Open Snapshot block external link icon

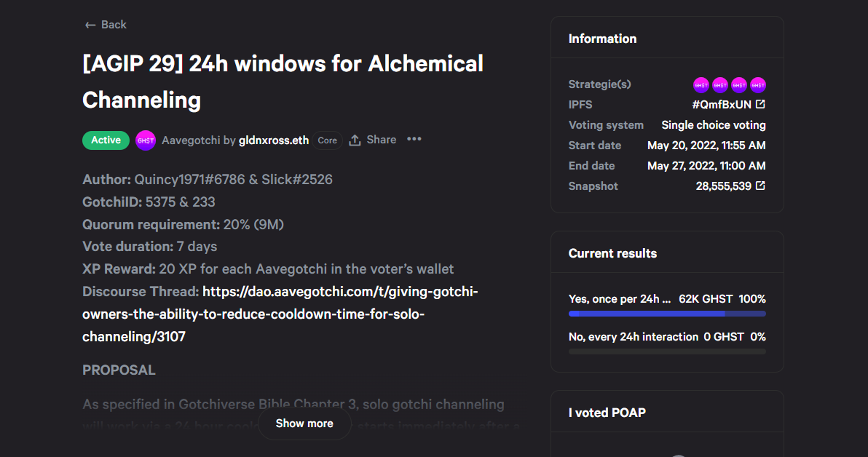[x=761, y=186]
